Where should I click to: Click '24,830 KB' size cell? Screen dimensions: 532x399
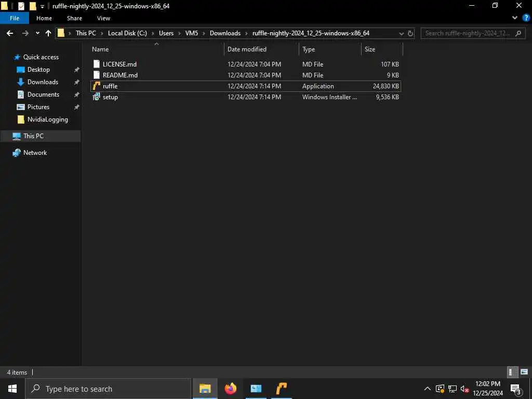pyautogui.click(x=386, y=86)
